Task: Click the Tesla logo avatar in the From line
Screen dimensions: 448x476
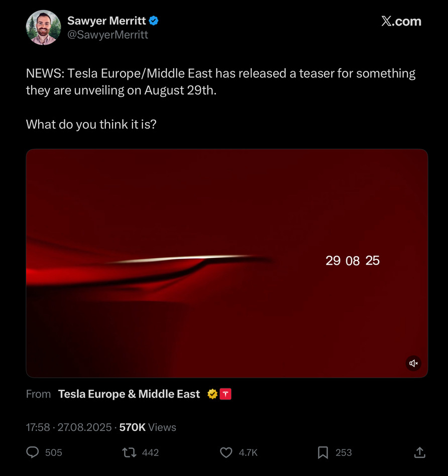Action: point(225,394)
